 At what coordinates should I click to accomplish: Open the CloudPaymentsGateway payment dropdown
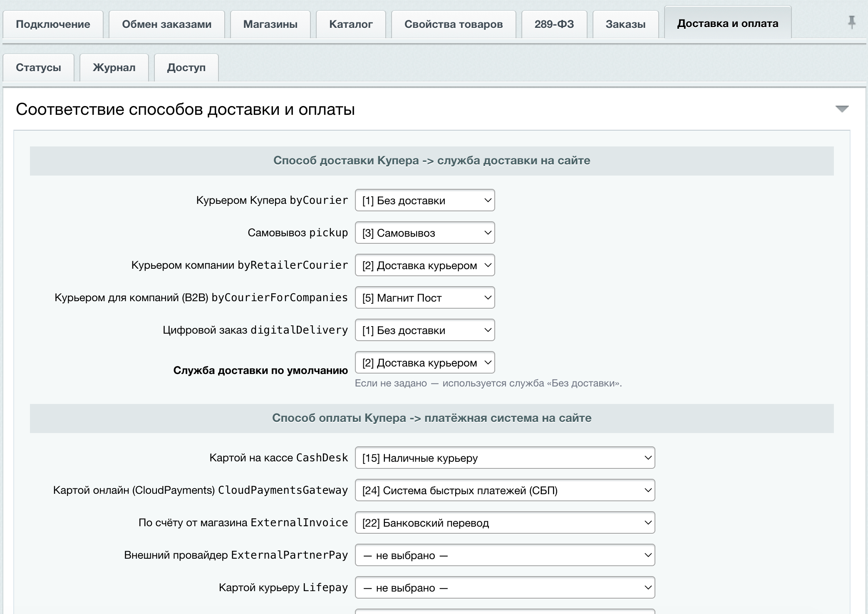point(505,490)
